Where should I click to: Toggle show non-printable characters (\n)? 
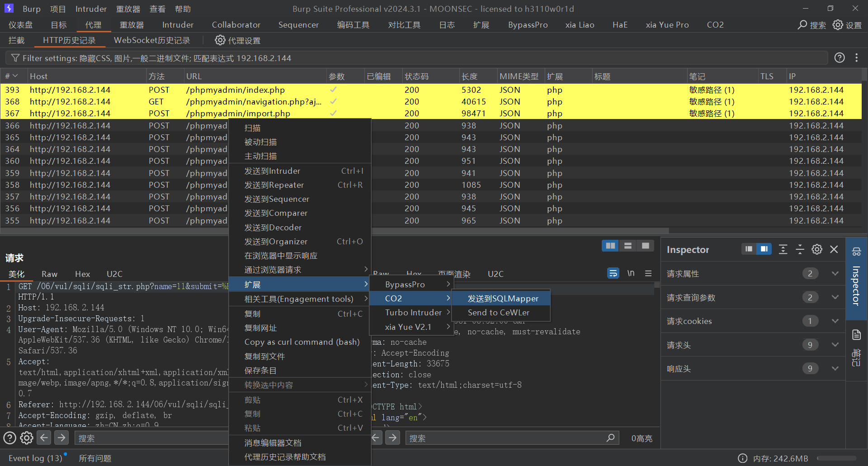[631, 273]
